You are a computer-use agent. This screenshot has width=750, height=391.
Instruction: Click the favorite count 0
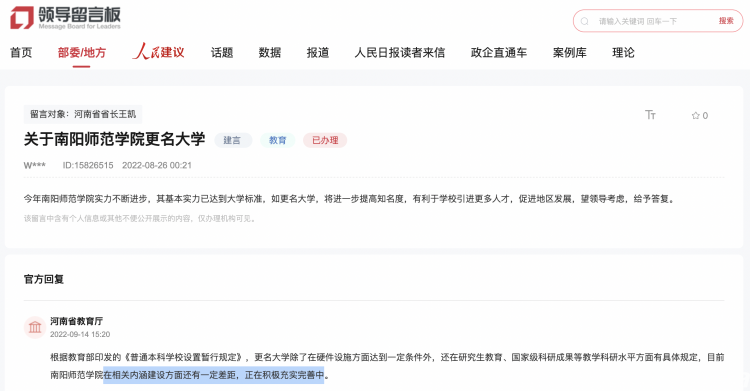(705, 116)
